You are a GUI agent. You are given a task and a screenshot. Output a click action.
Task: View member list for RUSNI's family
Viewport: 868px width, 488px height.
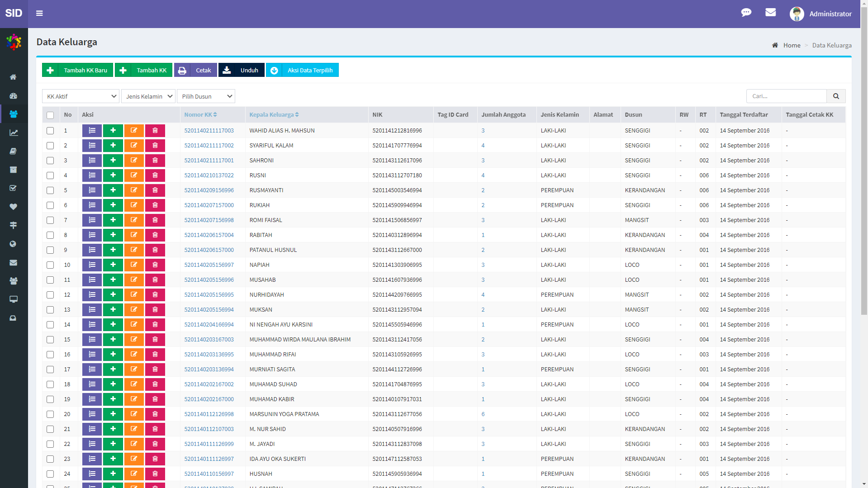coord(92,175)
